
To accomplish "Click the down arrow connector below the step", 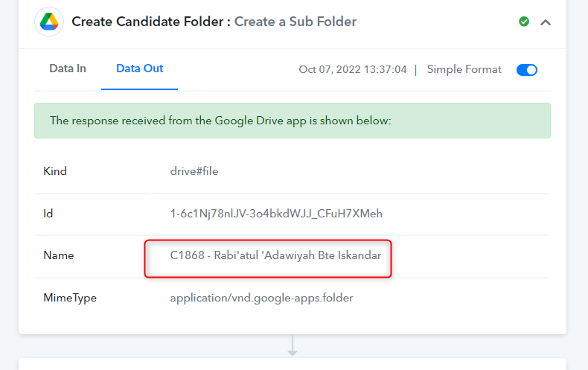I will [x=293, y=345].
